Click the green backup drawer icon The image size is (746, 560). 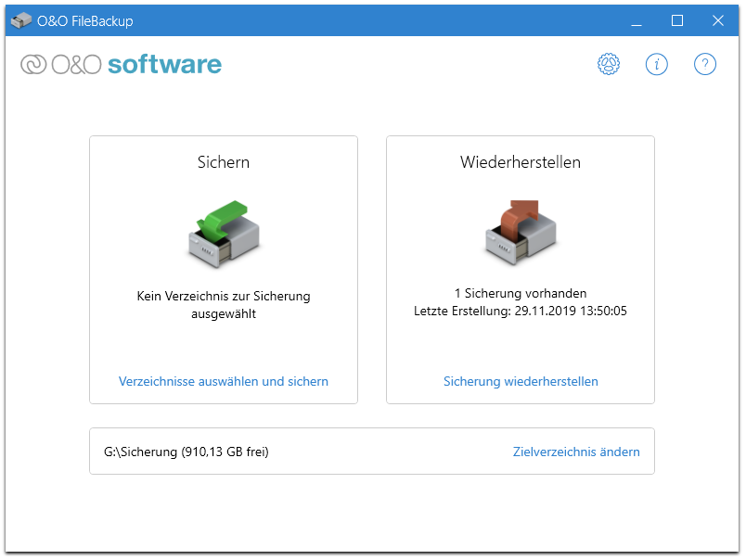tap(224, 234)
